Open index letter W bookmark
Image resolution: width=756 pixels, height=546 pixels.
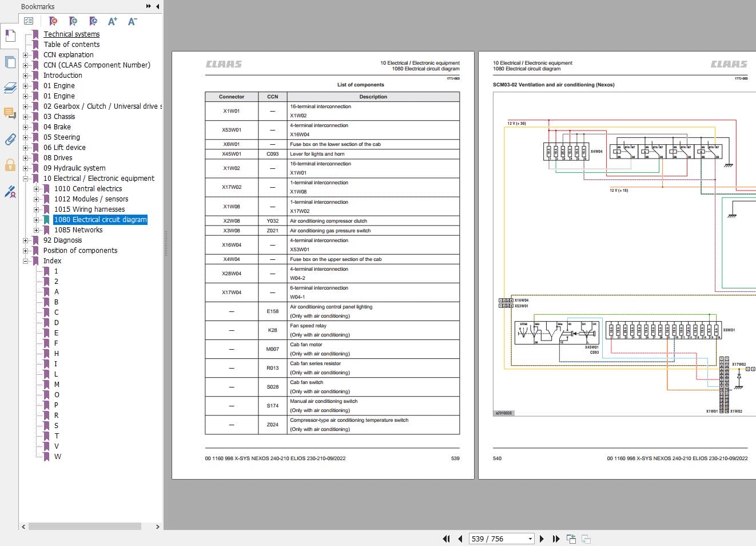[x=58, y=457]
